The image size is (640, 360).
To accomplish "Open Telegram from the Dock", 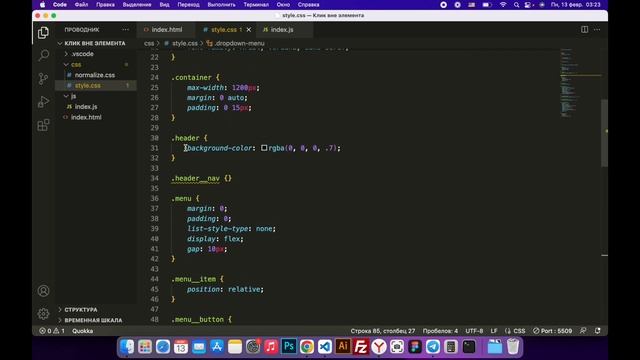I will click(x=433, y=347).
